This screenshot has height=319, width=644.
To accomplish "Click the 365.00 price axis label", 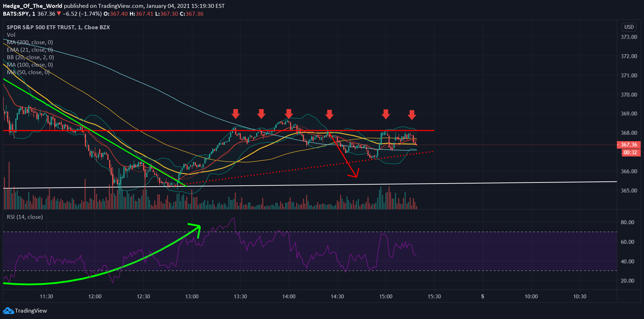I will point(629,191).
